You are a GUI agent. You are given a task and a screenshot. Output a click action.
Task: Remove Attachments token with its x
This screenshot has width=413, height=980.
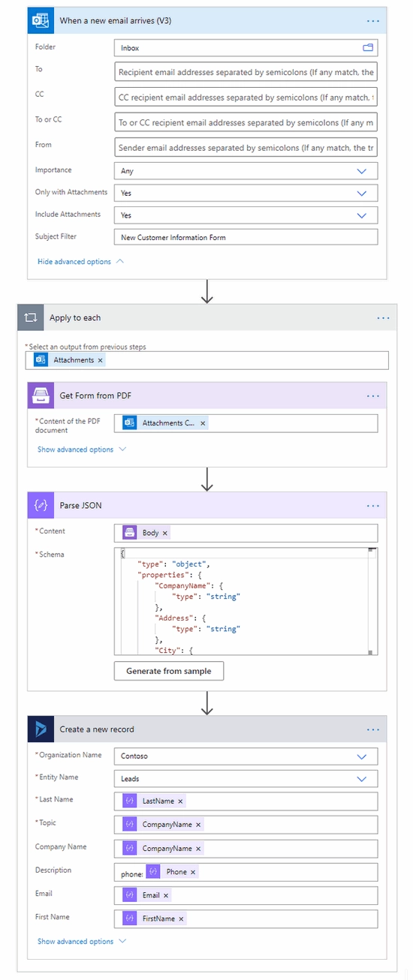pos(101,360)
